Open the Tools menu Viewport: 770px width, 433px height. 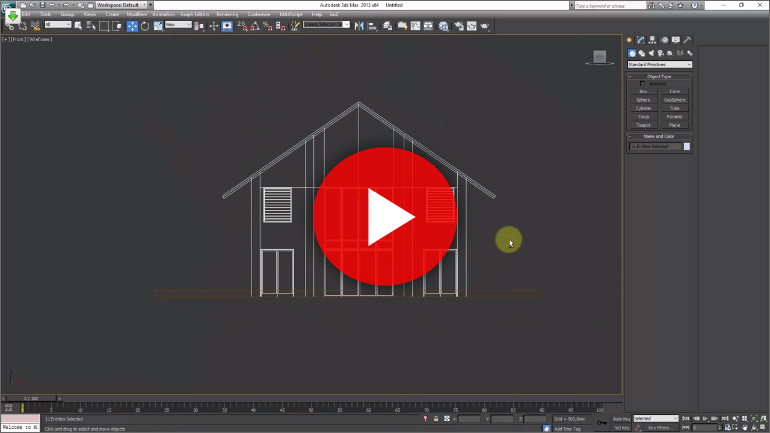point(46,14)
